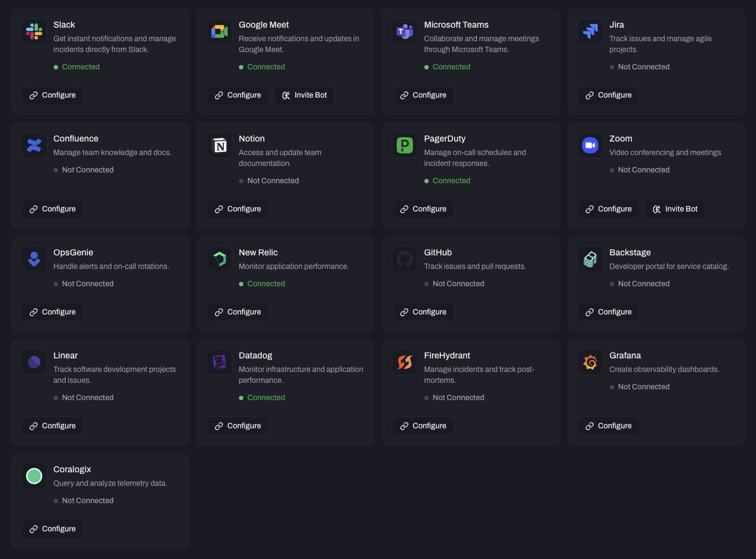Configure the Coralogix integration
756x559 pixels.
[x=53, y=529]
